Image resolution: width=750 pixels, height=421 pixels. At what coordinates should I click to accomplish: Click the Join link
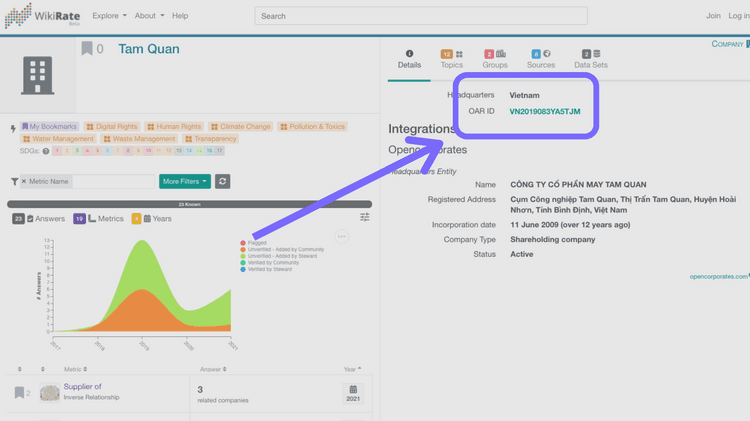coord(713,16)
